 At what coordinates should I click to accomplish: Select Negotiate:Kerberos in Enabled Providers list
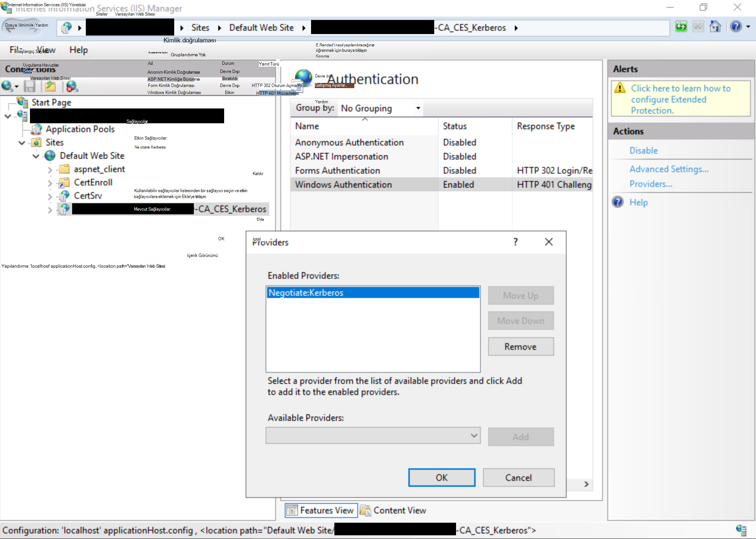click(x=373, y=293)
